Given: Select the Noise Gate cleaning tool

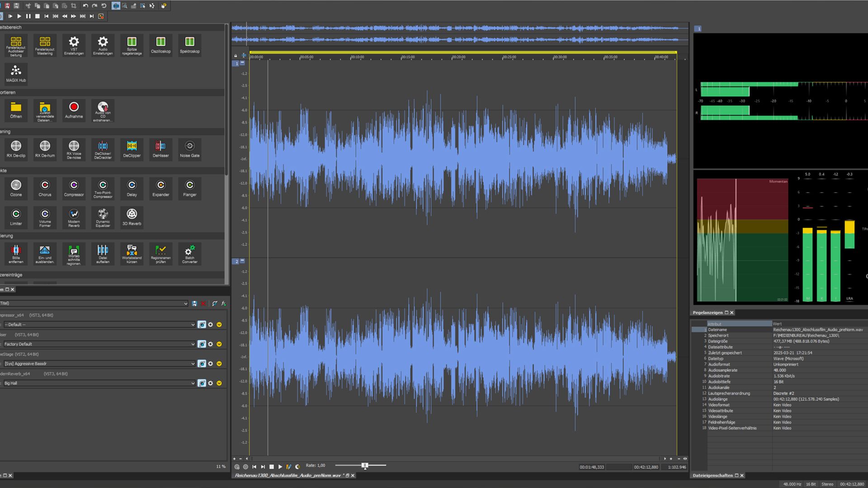Looking at the screenshot, I should click(189, 149).
